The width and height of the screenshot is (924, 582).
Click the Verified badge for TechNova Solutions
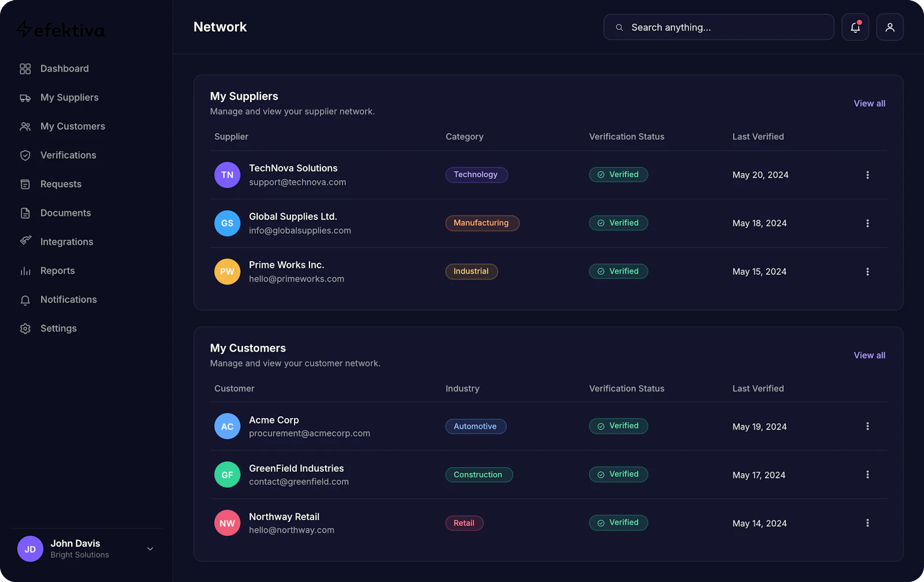coord(619,174)
